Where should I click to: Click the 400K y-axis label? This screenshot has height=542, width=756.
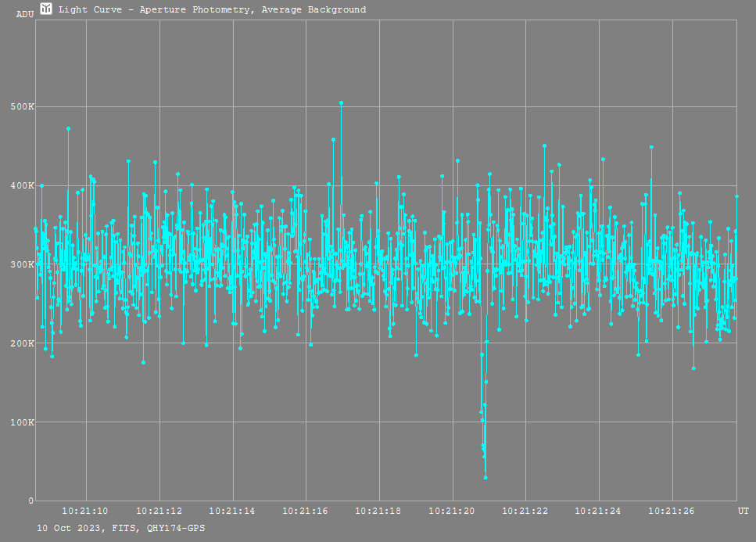(22, 185)
